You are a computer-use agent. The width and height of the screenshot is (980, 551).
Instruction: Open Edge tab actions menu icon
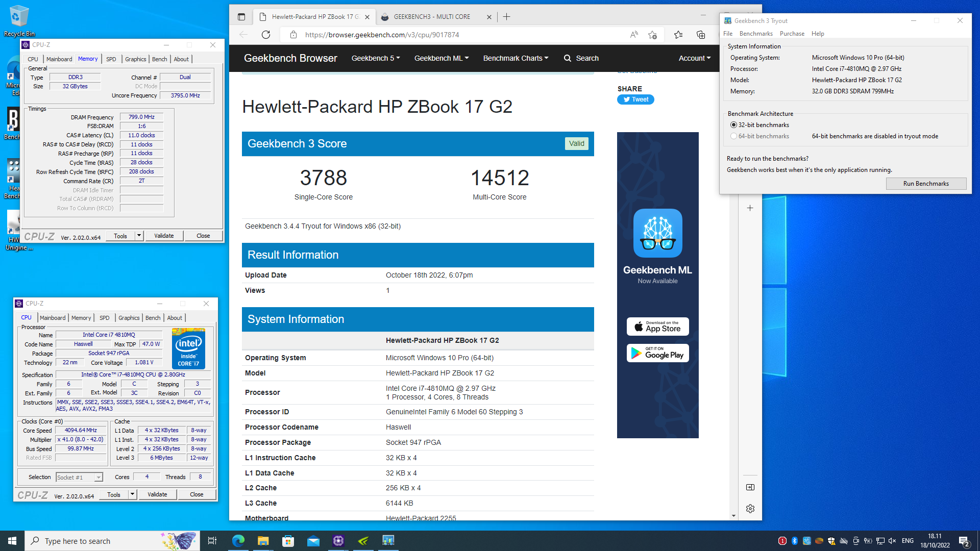click(241, 17)
